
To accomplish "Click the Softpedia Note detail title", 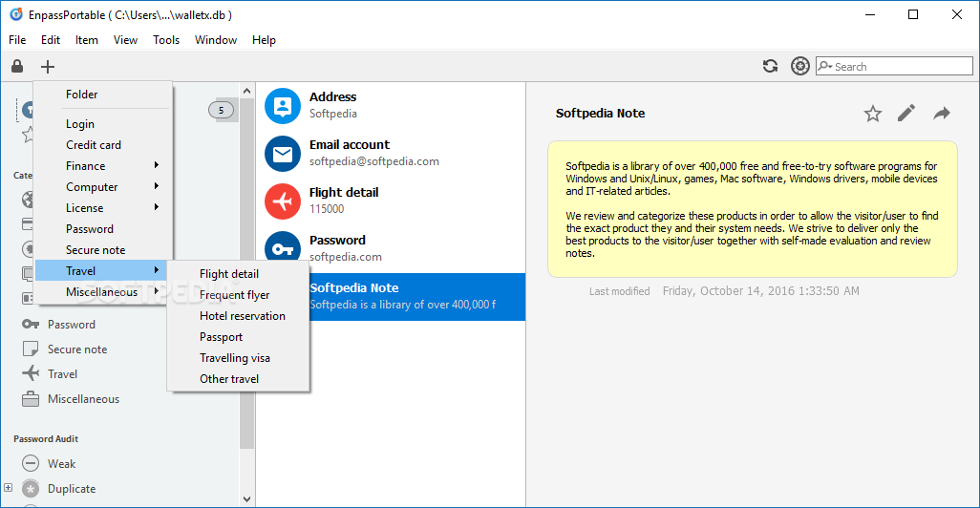I will point(600,113).
